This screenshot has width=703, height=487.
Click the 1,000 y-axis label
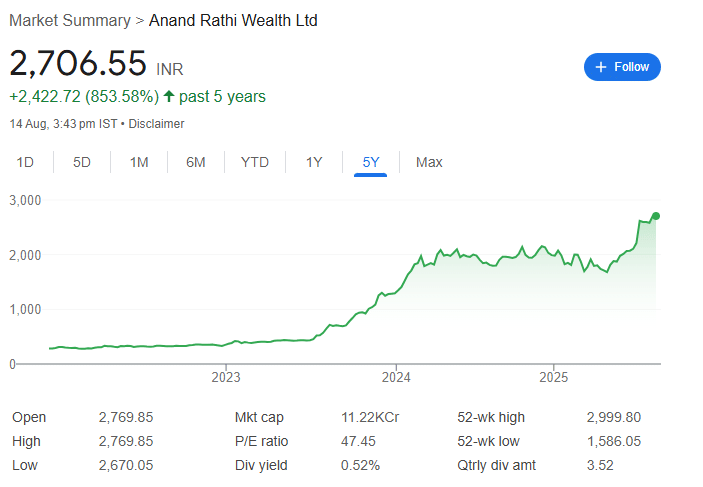(25, 309)
